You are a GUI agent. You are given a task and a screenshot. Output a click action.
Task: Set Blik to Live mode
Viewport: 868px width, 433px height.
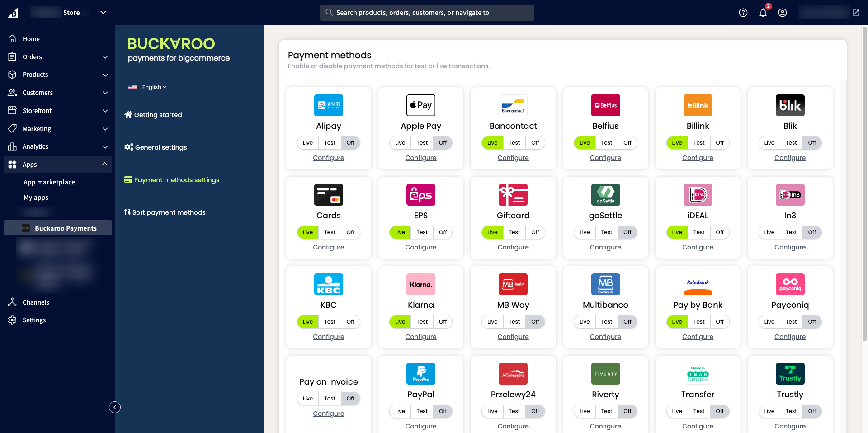(769, 143)
